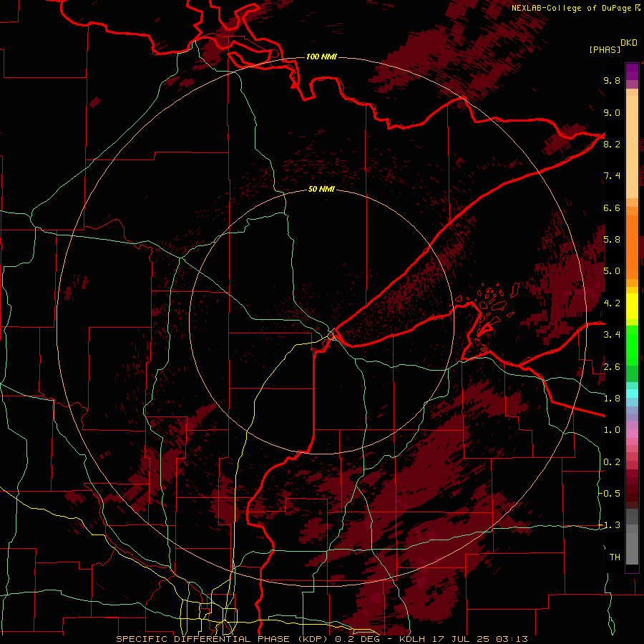Click the 03:13 timestamp in the caption
Screen dimensions: 644x644
tap(512, 639)
